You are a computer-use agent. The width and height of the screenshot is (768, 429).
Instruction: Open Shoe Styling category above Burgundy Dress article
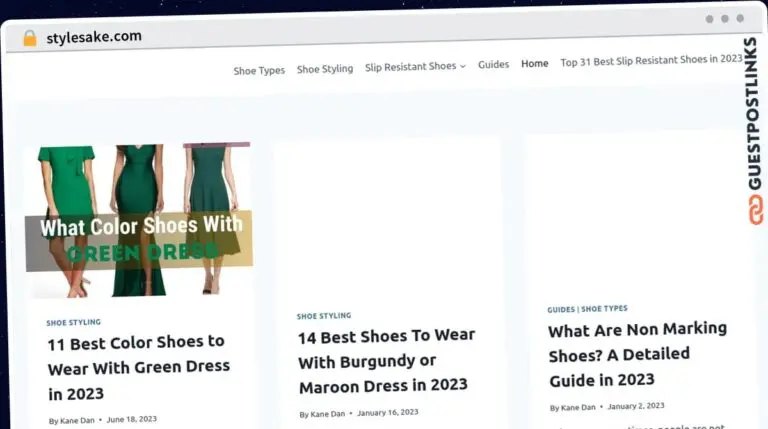[324, 316]
